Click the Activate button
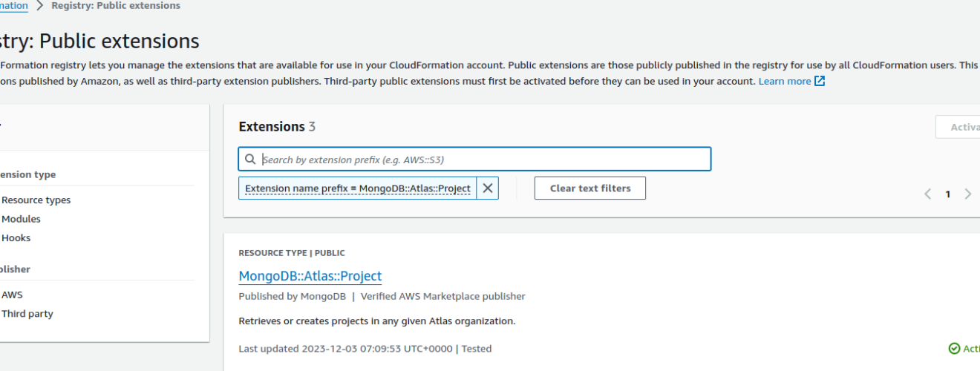Image resolution: width=980 pixels, height=371 pixels. coord(958,128)
